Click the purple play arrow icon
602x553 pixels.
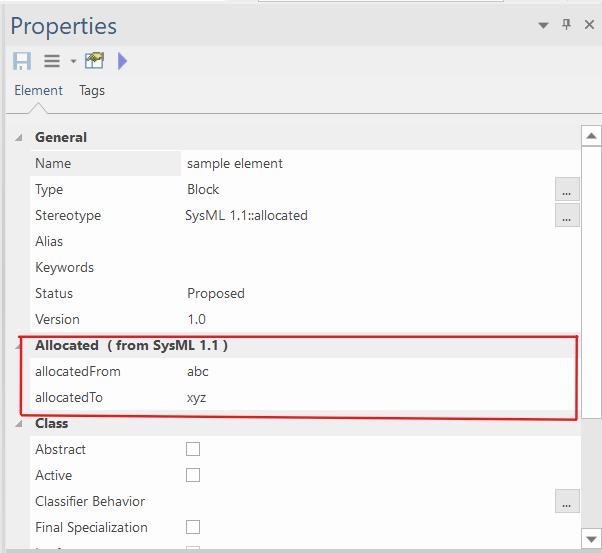(x=122, y=61)
